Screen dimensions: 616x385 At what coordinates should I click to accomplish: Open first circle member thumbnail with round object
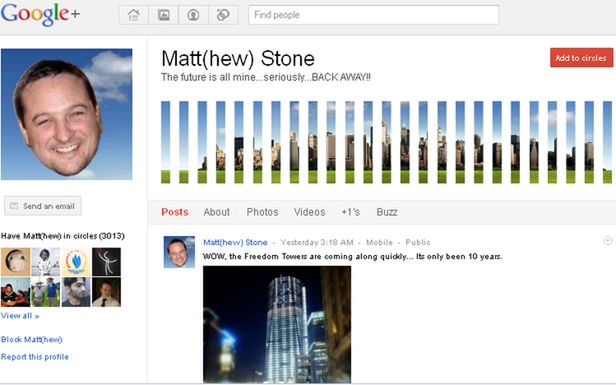point(15,262)
